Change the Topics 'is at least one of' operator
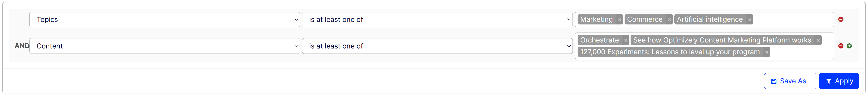 point(437,20)
